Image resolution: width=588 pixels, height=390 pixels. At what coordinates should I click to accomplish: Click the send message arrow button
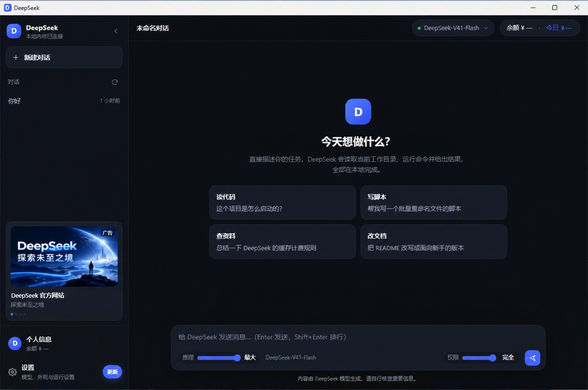pos(532,358)
